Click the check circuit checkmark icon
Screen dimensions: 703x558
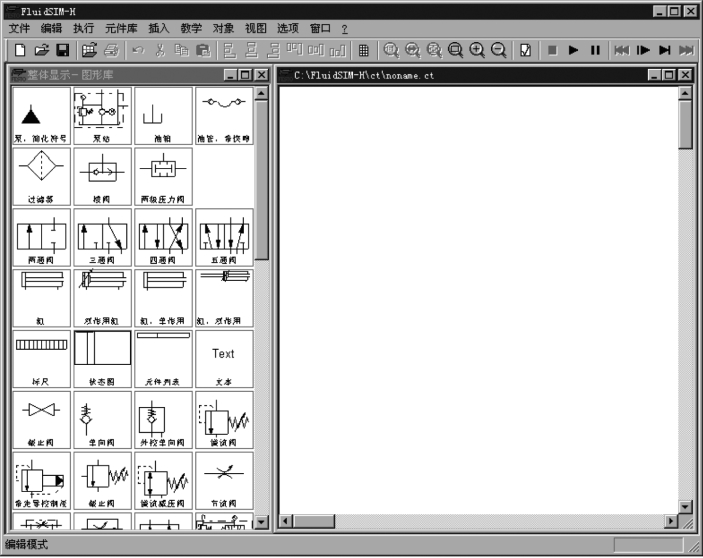(525, 50)
